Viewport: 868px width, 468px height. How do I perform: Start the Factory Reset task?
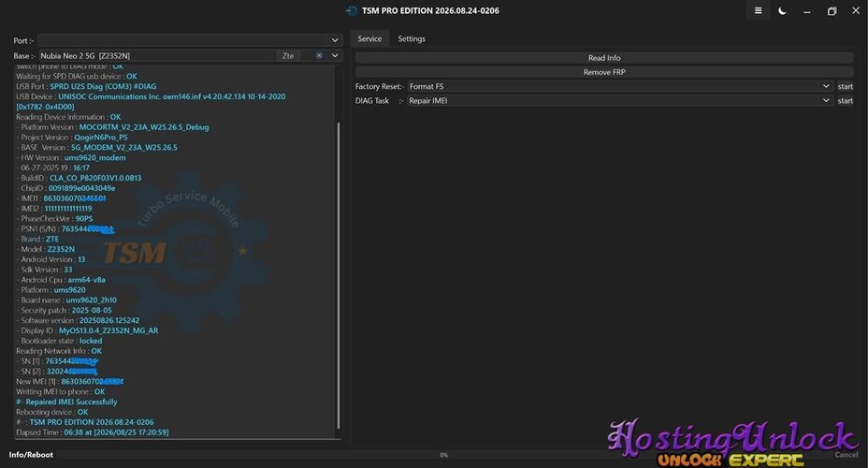pyautogui.click(x=845, y=86)
